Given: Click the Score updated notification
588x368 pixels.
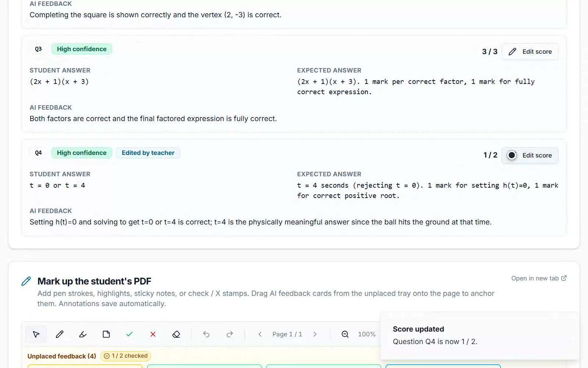Looking at the screenshot, I should click(480, 336).
